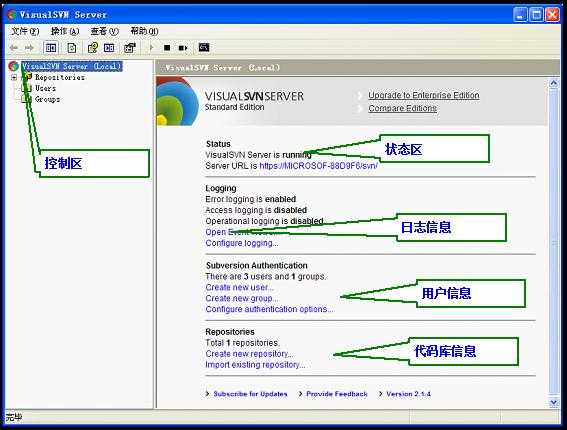Restart the server with stop-play icon

tap(183, 48)
